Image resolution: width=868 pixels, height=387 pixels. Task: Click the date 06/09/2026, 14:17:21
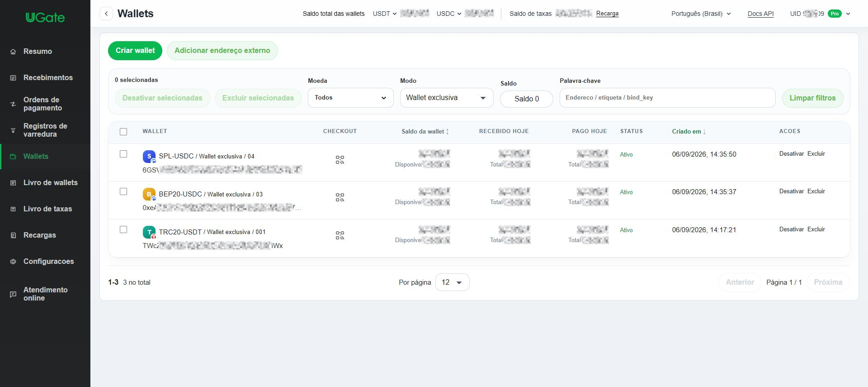click(x=704, y=230)
